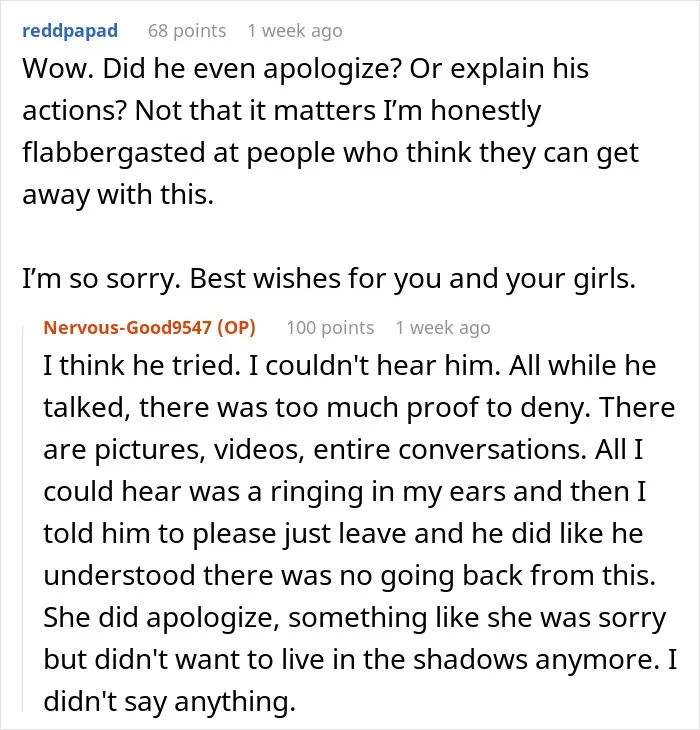Click the final line 'didn't say anything.'
This screenshot has width=700, height=730.
point(169,702)
